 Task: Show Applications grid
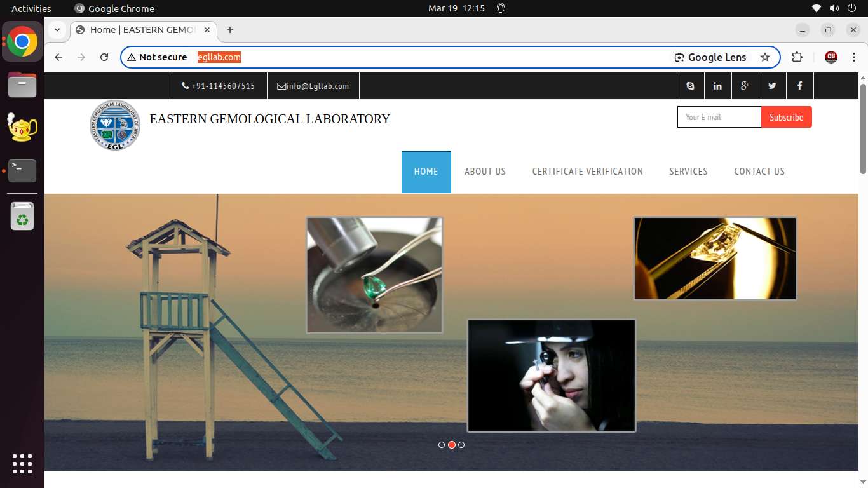tap(22, 464)
